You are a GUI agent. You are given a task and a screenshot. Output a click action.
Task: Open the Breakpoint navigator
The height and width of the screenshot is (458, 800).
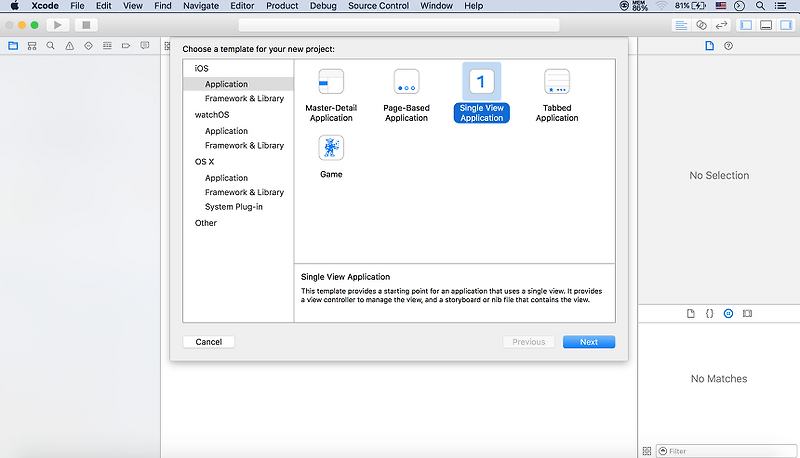126,46
